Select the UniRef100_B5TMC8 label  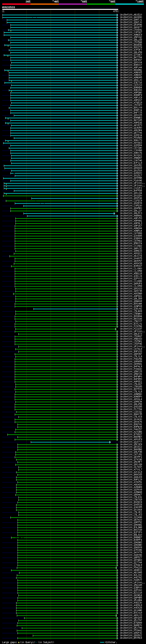pos(131,638)
